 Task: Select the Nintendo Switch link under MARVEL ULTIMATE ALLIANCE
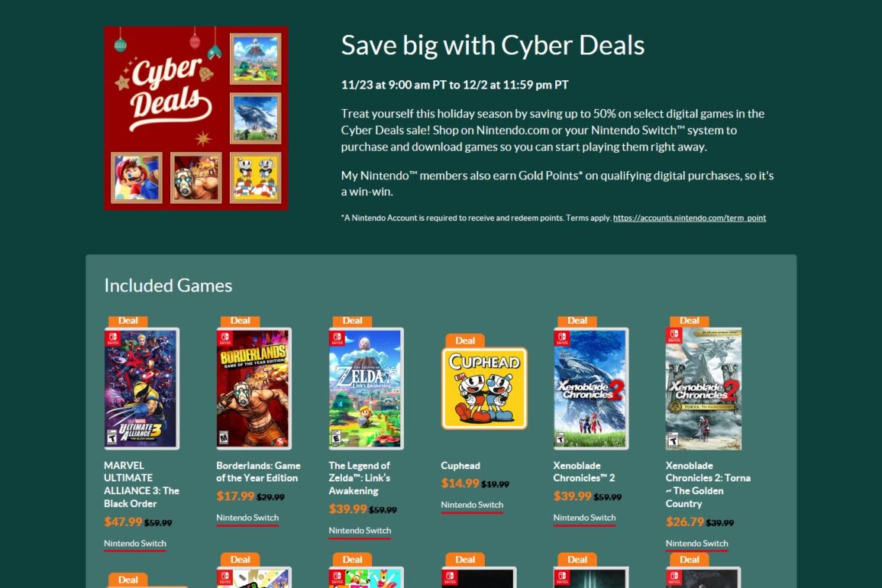(x=135, y=544)
